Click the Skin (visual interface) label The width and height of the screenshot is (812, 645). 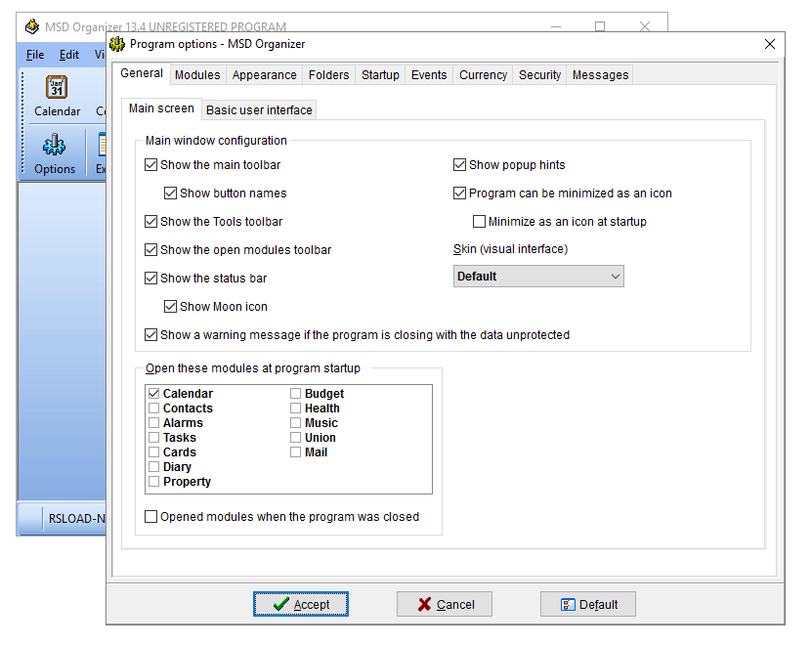pos(511,249)
